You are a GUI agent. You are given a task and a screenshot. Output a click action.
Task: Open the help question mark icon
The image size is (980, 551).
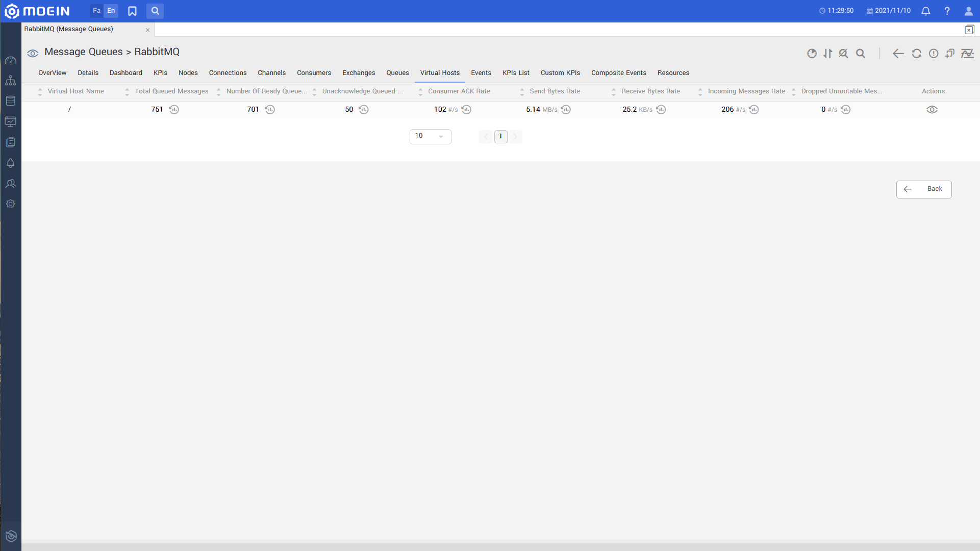[947, 11]
